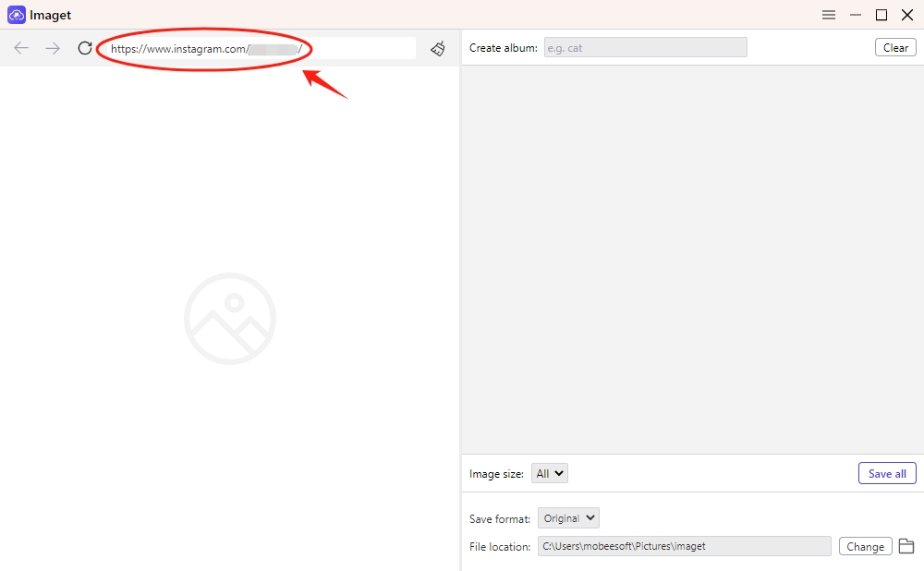Screen dimensions: 924x571
Task: Go back to the previous page
Action: point(21,48)
